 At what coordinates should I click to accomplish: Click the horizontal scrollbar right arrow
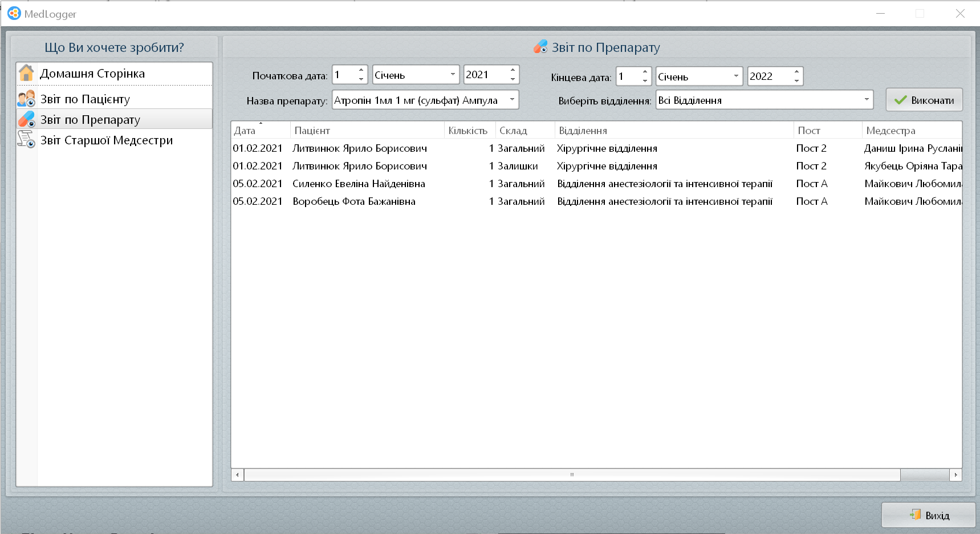pyautogui.click(x=955, y=475)
